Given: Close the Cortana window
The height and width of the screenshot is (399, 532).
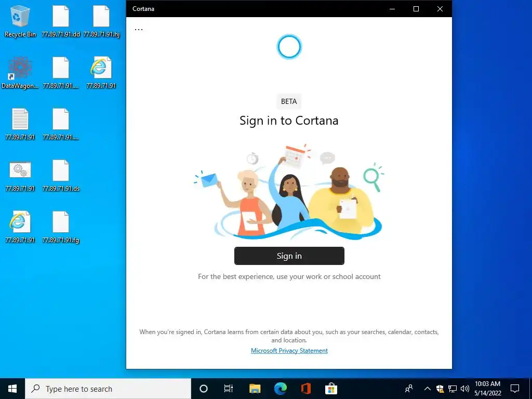Looking at the screenshot, I should click(440, 9).
